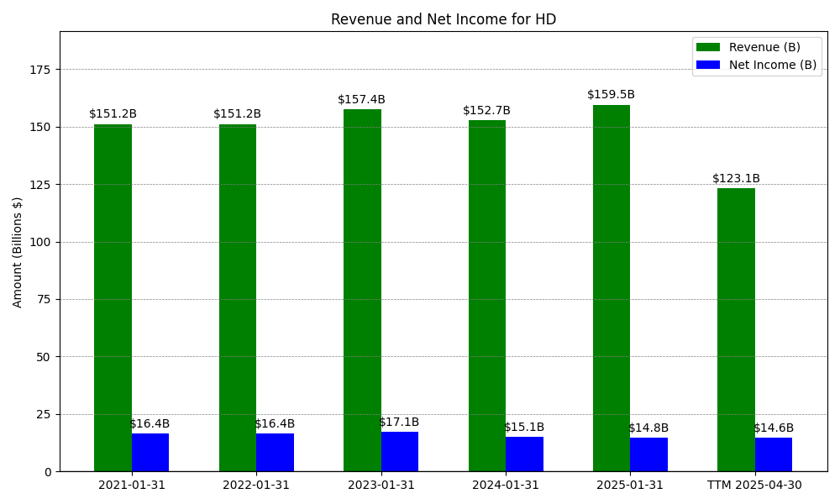
Task: Select the 'Net Income (B)' legend label
Action: [x=773, y=65]
